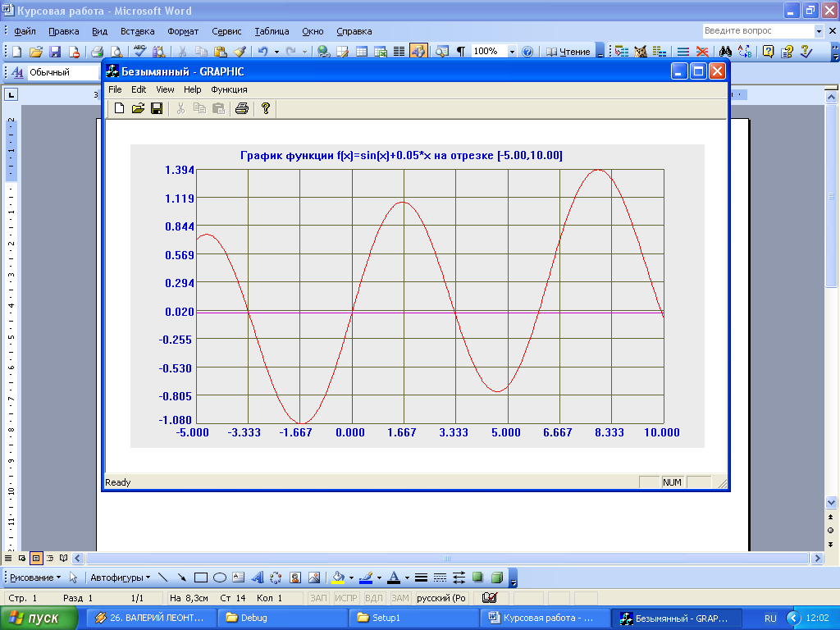Select the Rectangle shape in Drawing toolbar

click(201, 577)
